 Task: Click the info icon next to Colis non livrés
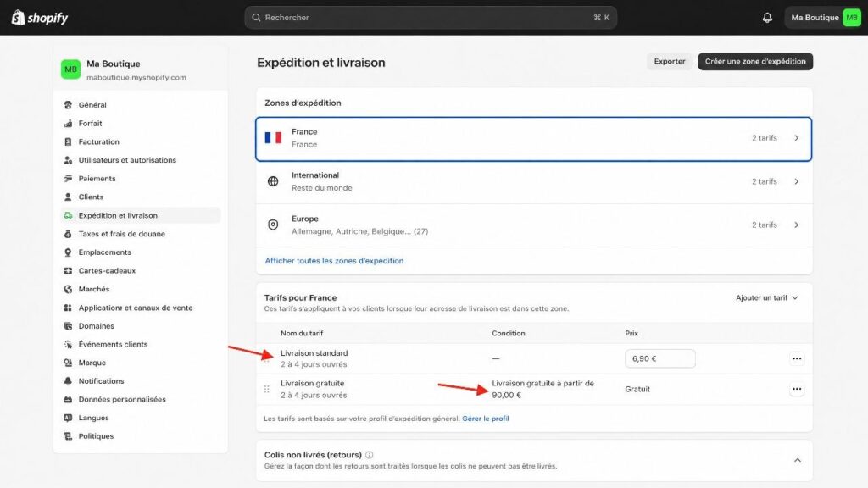[370, 455]
